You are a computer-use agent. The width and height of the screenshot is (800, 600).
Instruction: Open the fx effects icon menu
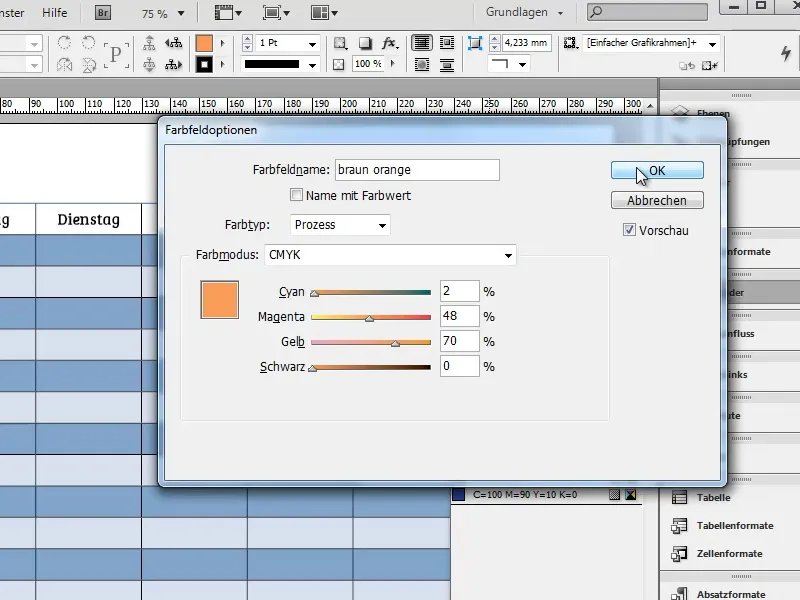389,43
